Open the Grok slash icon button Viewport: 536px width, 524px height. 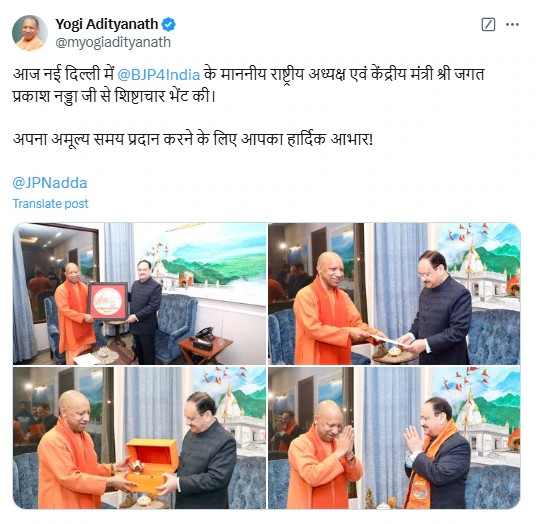pyautogui.click(x=488, y=25)
